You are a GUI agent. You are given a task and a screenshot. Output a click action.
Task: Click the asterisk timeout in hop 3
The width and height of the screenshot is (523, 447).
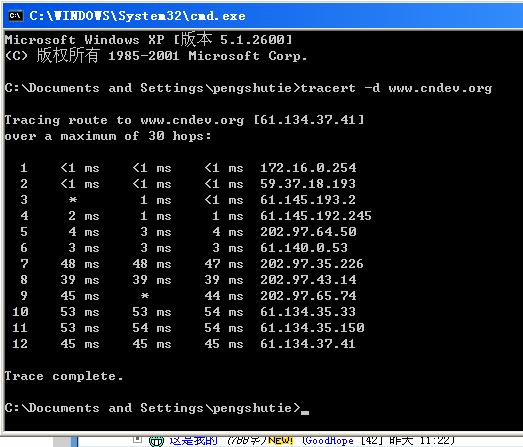coord(73,200)
